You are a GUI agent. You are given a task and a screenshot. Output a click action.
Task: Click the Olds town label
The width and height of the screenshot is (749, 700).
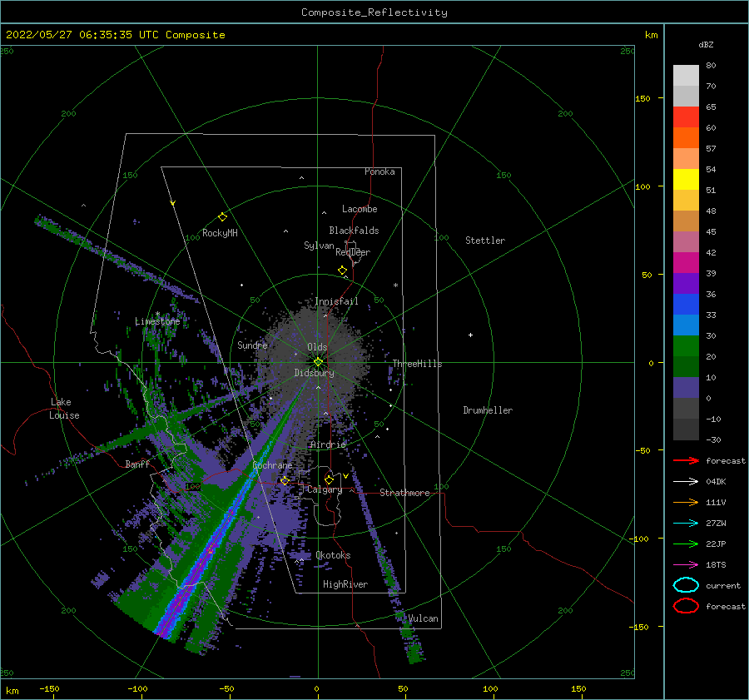[x=317, y=347]
